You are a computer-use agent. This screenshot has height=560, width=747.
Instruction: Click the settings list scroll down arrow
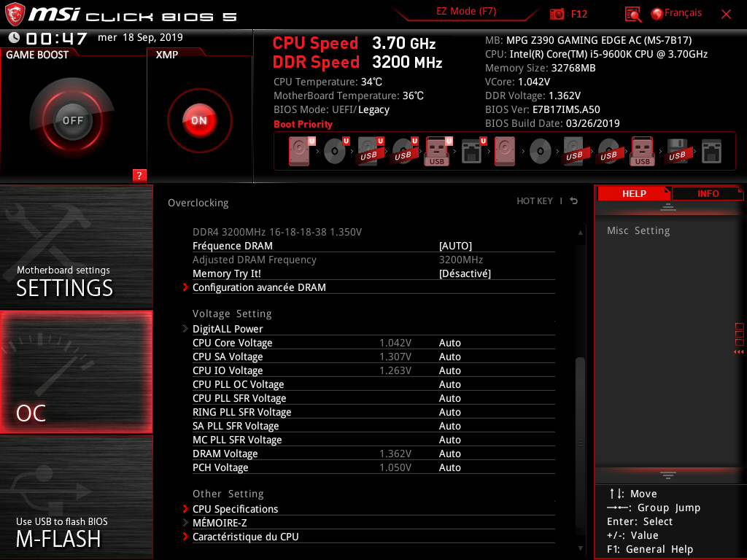pos(580,548)
